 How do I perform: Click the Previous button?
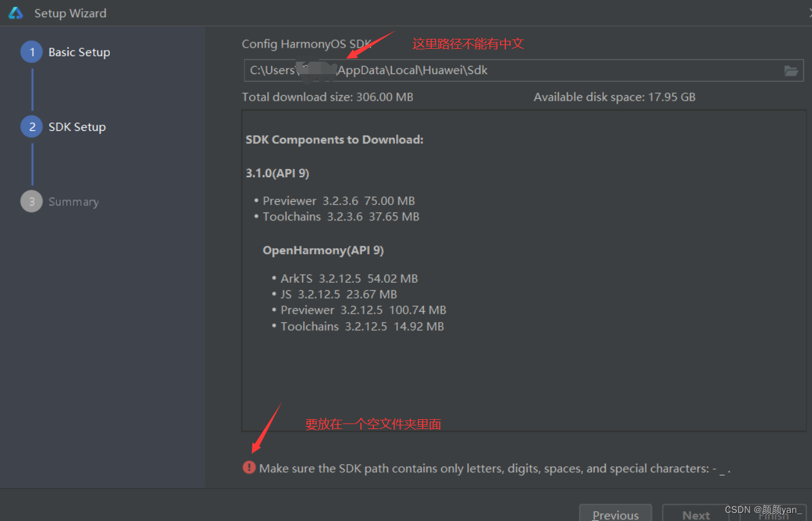(x=615, y=514)
